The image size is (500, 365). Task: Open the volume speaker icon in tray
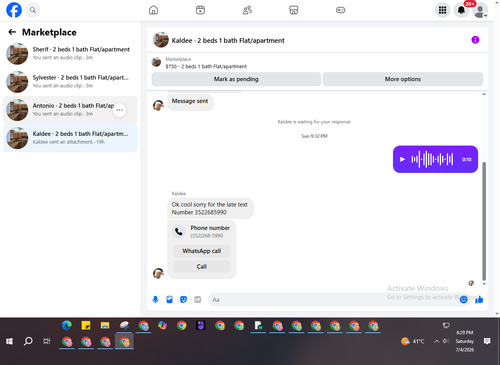446,341
